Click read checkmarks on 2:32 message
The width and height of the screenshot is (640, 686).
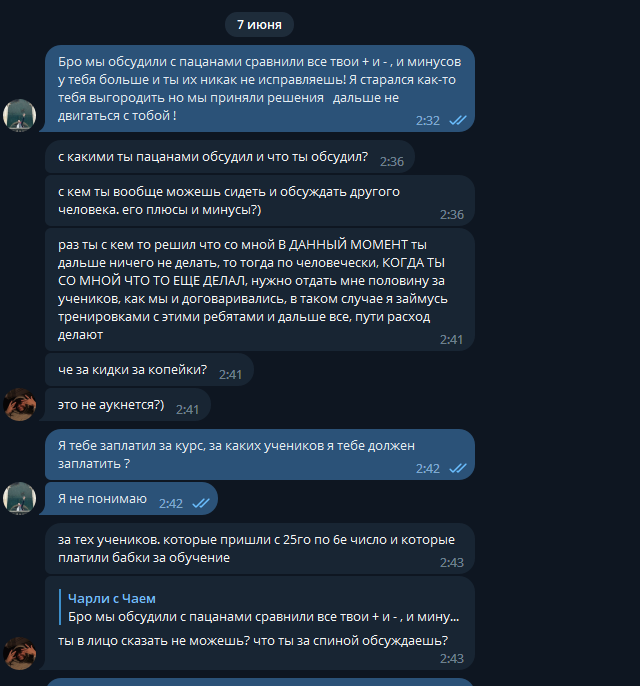[x=458, y=120]
